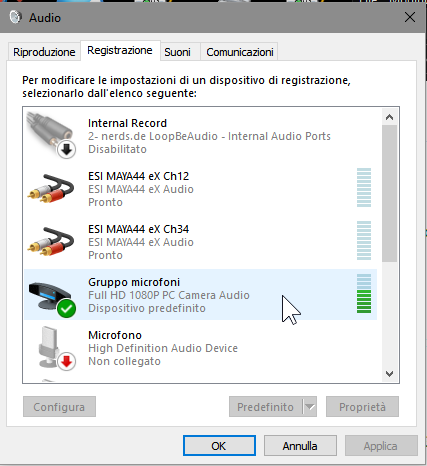Screen dimensions: 427x466
Task: Click the ESI MAYA44 eX Ch34 RCA cable icon
Action: pyautogui.click(x=51, y=242)
